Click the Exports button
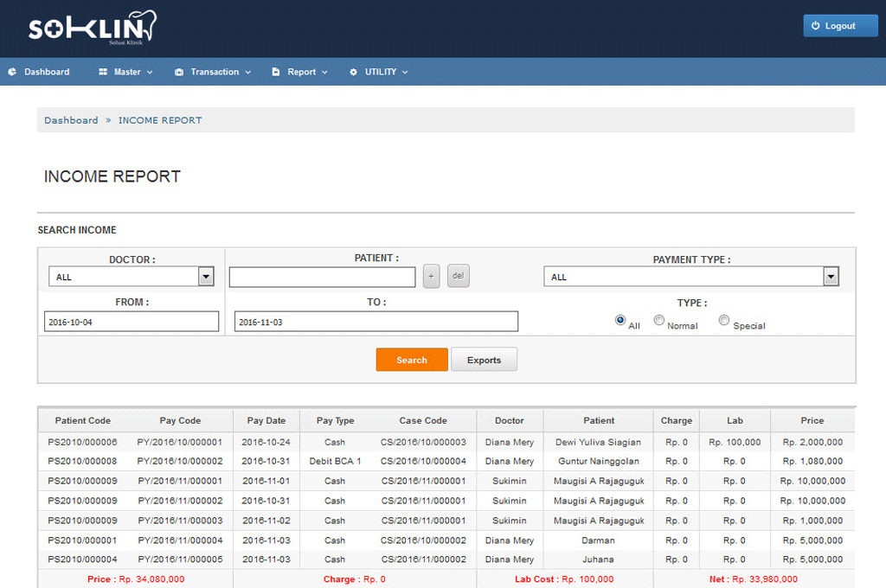This screenshot has width=886, height=588. tap(484, 360)
